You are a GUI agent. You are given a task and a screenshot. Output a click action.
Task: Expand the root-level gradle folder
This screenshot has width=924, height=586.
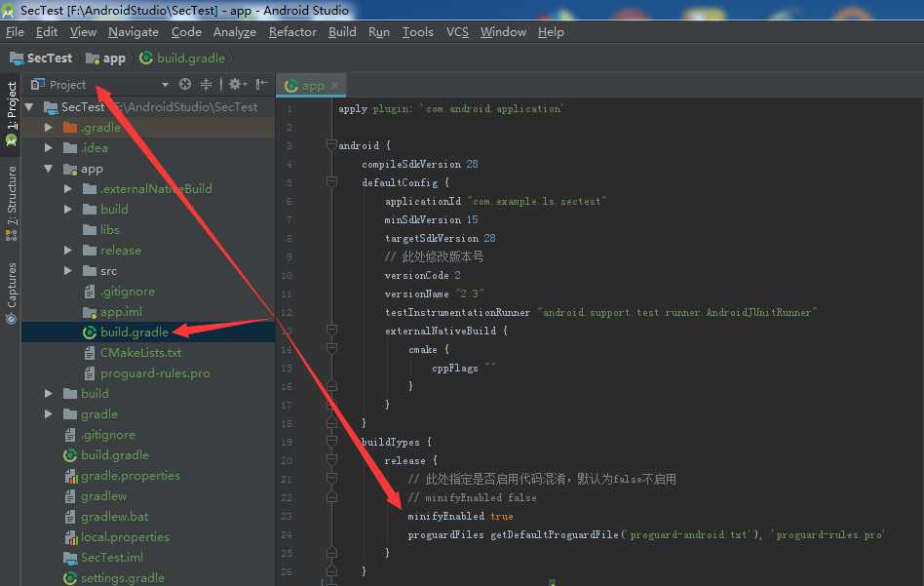(49, 413)
